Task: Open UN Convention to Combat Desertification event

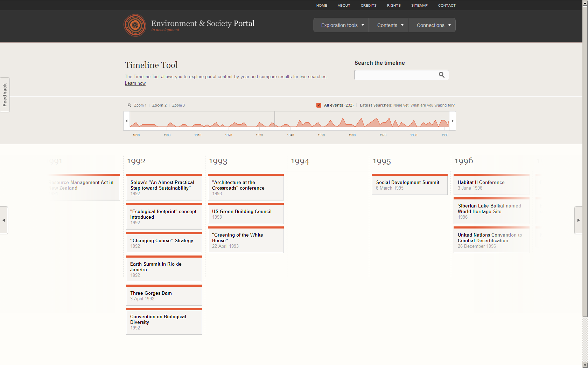Action: pyautogui.click(x=491, y=240)
